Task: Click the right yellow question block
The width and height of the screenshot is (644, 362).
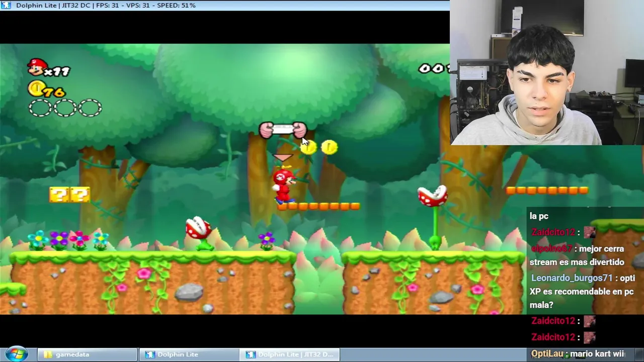Action: tap(80, 195)
